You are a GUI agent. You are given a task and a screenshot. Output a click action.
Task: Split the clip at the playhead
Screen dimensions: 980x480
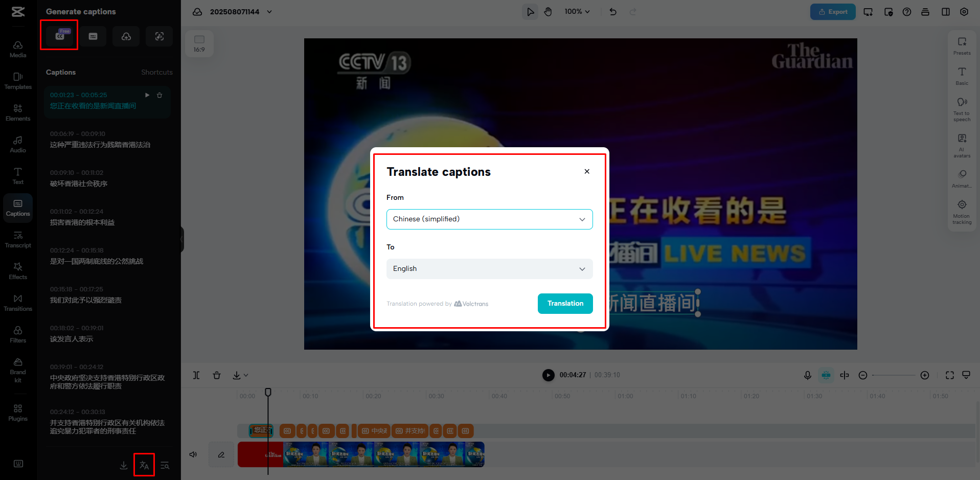(196, 375)
